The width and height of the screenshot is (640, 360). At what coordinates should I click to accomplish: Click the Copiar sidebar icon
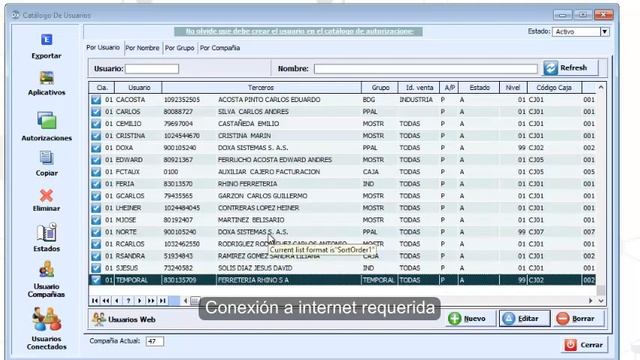(x=47, y=158)
